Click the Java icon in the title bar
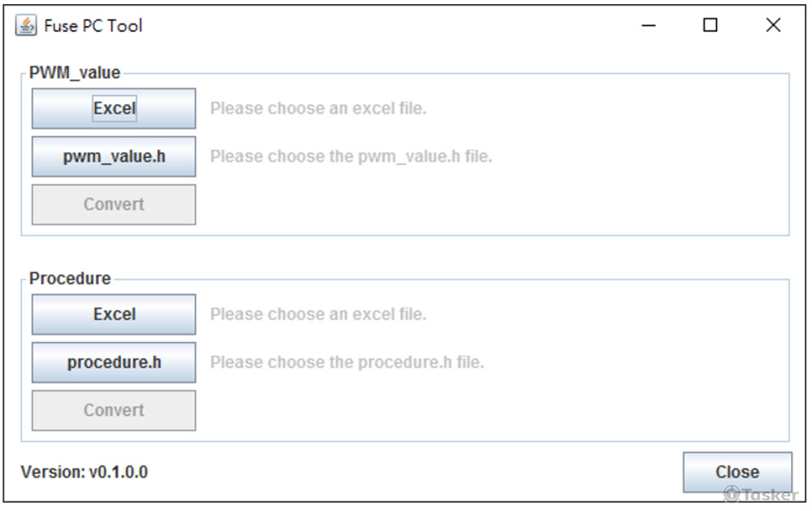The height and width of the screenshot is (511, 812). click(26, 25)
